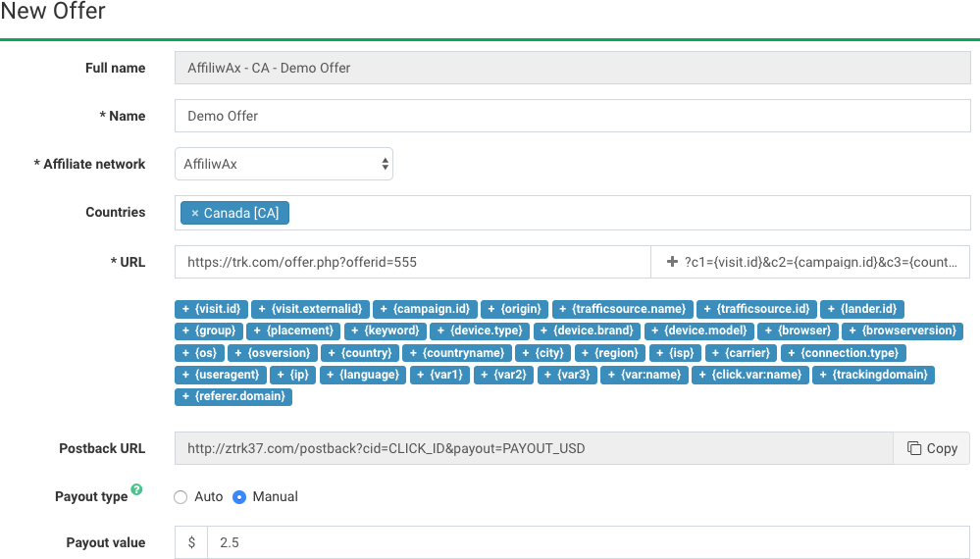Insert the {ip} token

(293, 375)
